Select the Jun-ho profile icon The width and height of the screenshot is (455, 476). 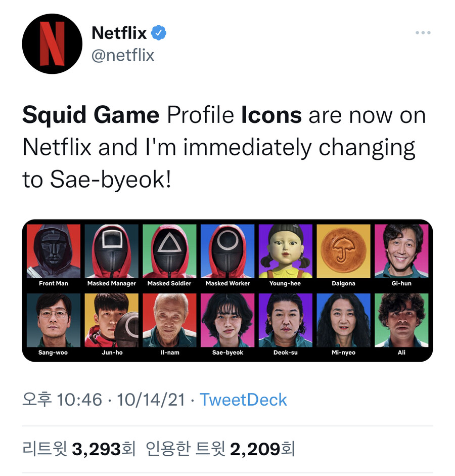112,320
